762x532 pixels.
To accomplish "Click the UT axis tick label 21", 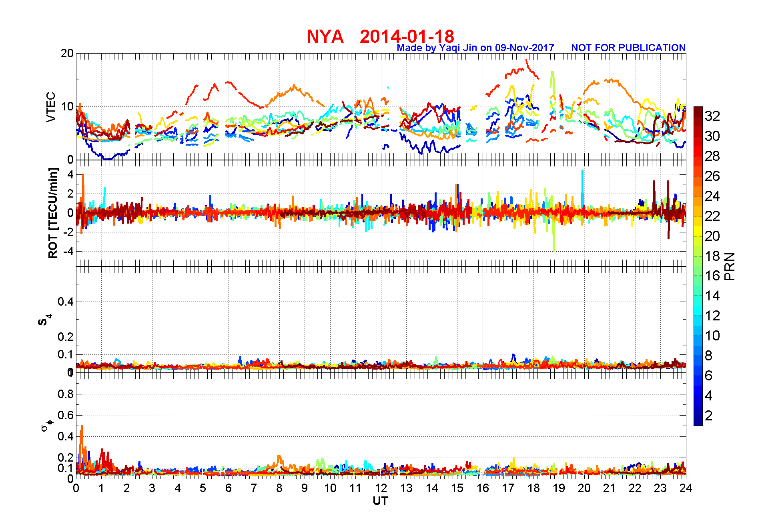I will (x=610, y=488).
